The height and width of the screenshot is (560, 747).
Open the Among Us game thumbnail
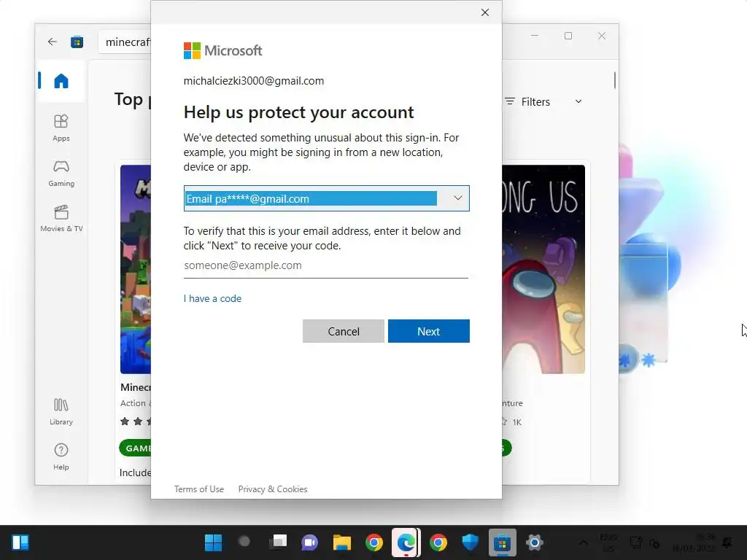click(x=543, y=269)
